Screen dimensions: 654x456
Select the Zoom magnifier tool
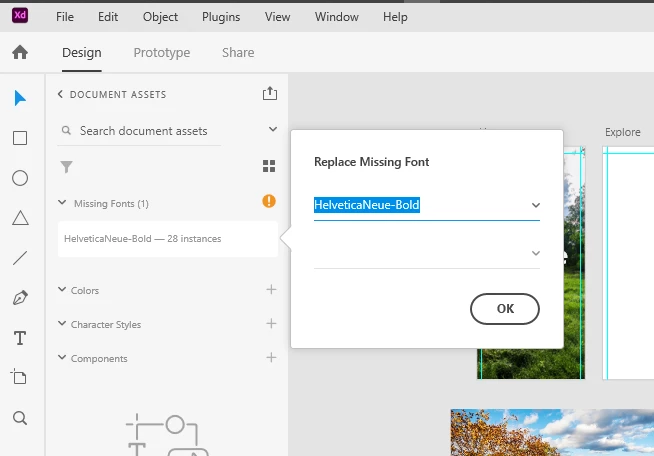click(x=20, y=418)
